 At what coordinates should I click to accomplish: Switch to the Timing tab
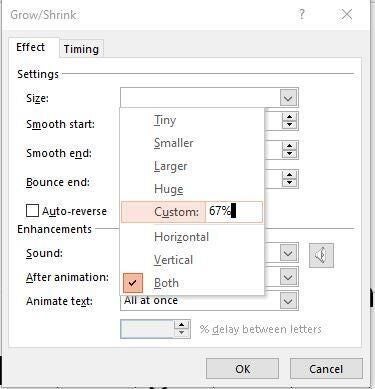point(81,49)
